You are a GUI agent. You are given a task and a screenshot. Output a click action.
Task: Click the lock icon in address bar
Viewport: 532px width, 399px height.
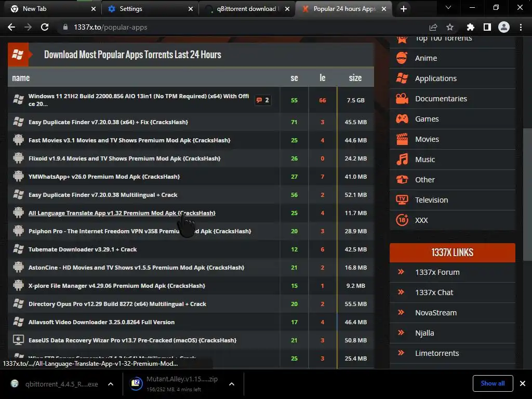point(65,27)
